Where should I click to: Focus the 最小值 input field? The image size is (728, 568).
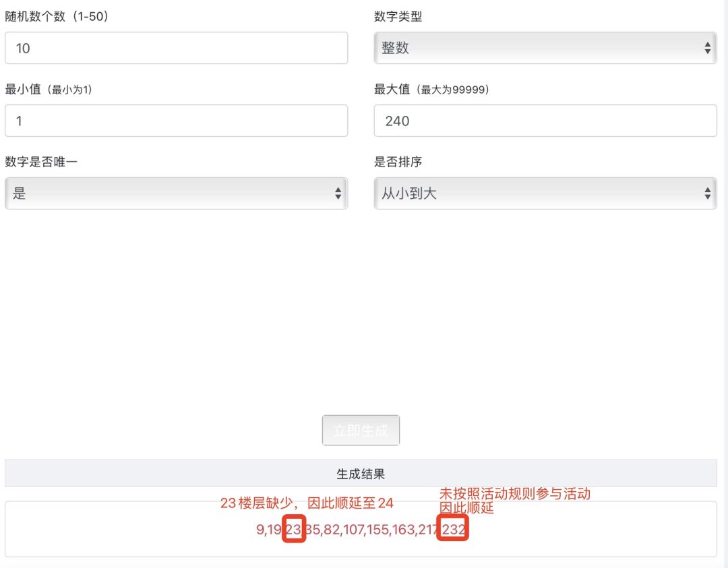[x=176, y=121]
